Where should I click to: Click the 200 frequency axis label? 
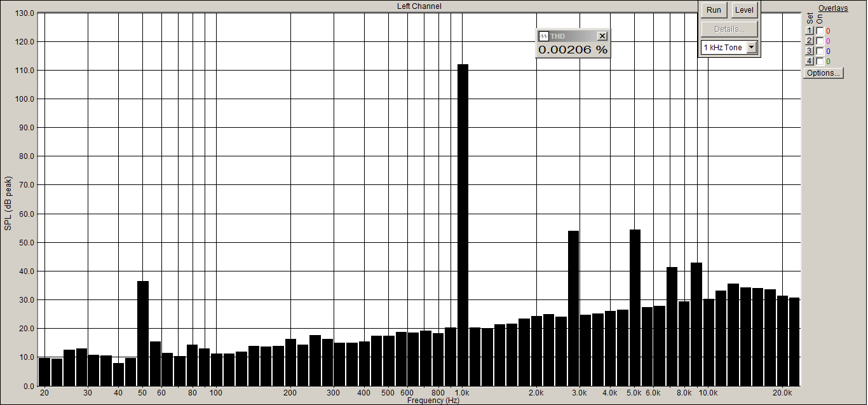click(290, 393)
